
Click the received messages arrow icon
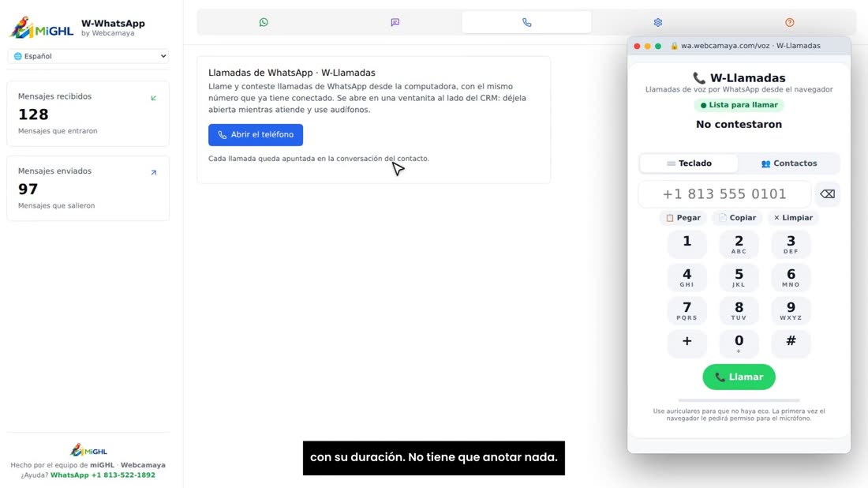(x=153, y=98)
